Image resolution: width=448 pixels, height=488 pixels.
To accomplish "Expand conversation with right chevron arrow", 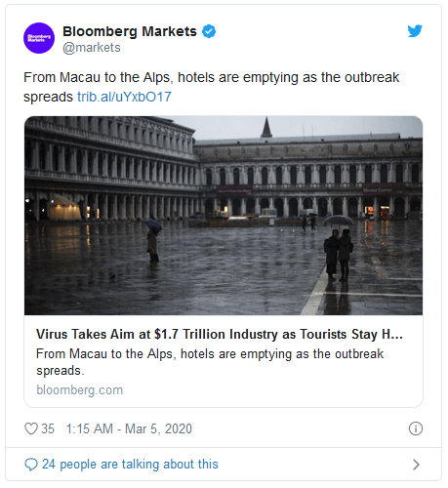I will point(416,465).
